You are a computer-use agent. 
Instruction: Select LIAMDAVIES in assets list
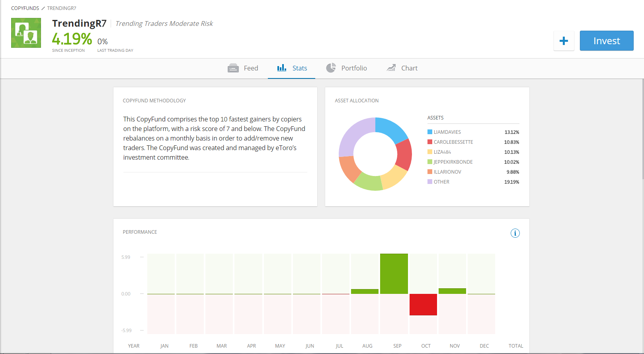[447, 132]
